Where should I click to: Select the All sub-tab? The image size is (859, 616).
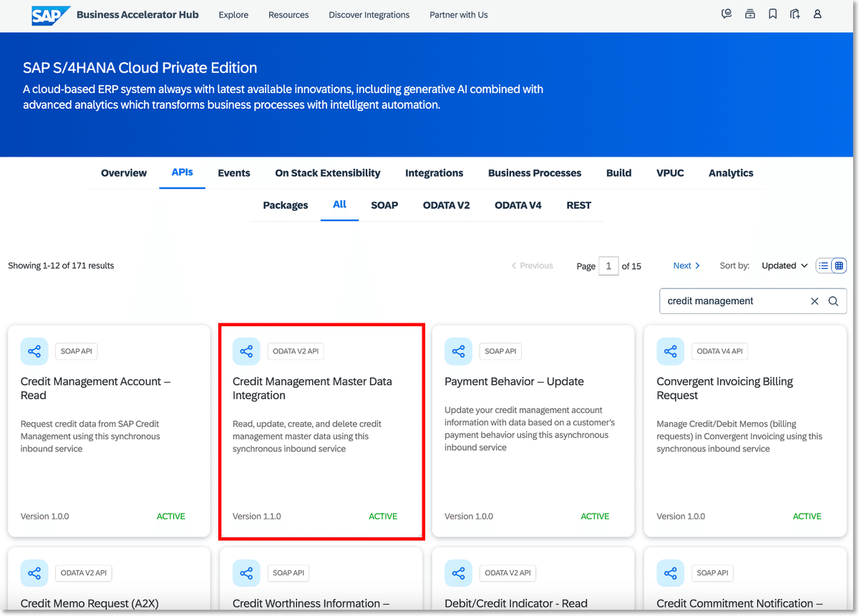point(339,205)
